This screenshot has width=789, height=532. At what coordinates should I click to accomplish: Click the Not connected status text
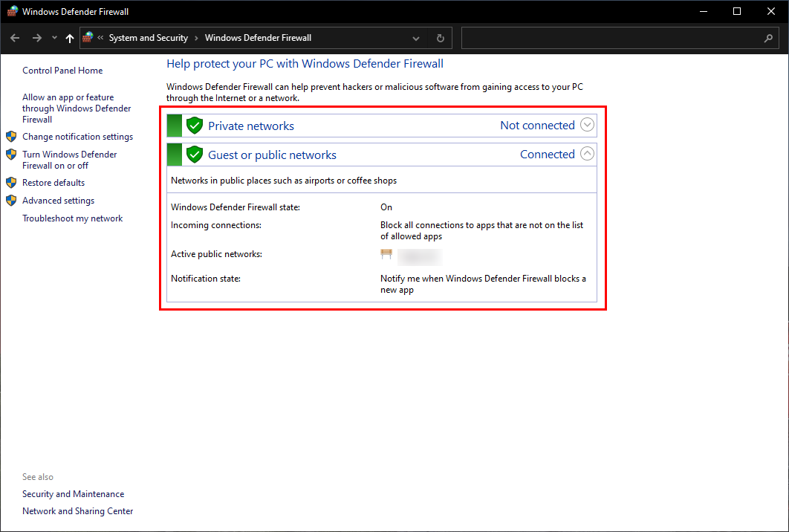click(537, 126)
